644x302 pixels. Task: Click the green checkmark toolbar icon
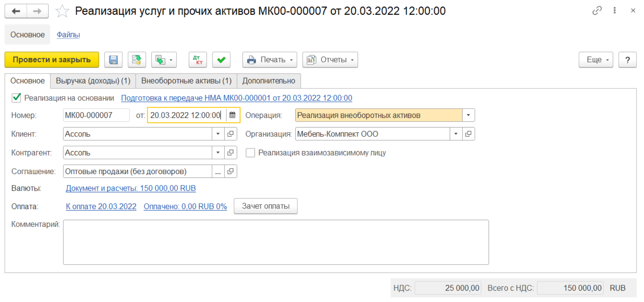(221, 60)
